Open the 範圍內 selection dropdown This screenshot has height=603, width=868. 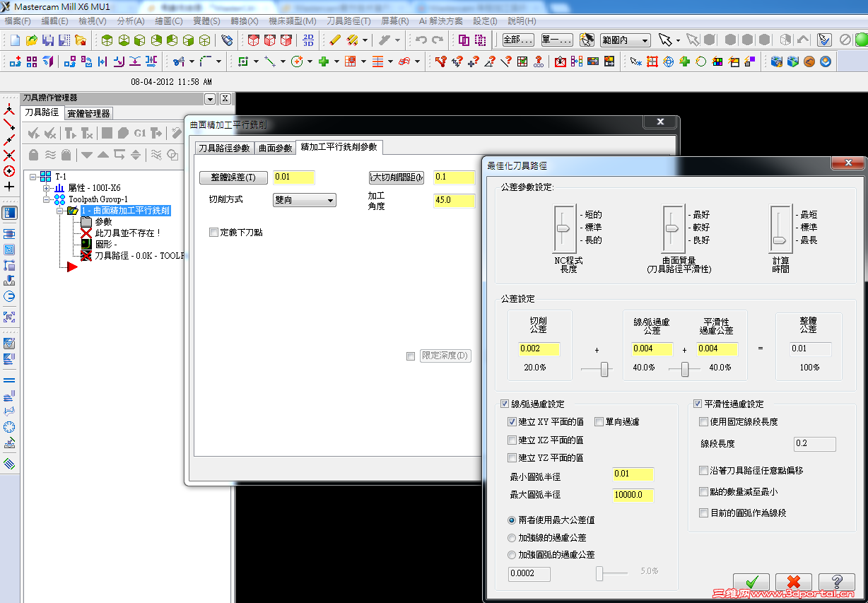pos(625,40)
